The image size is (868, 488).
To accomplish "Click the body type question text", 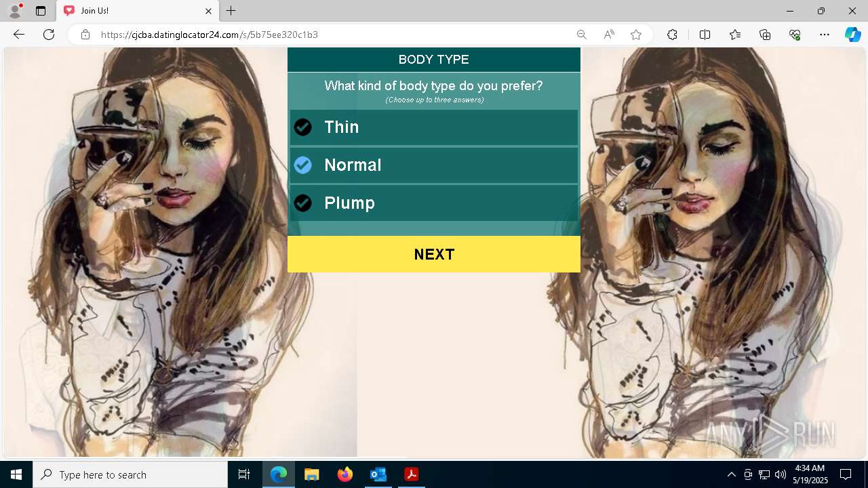I will [434, 86].
